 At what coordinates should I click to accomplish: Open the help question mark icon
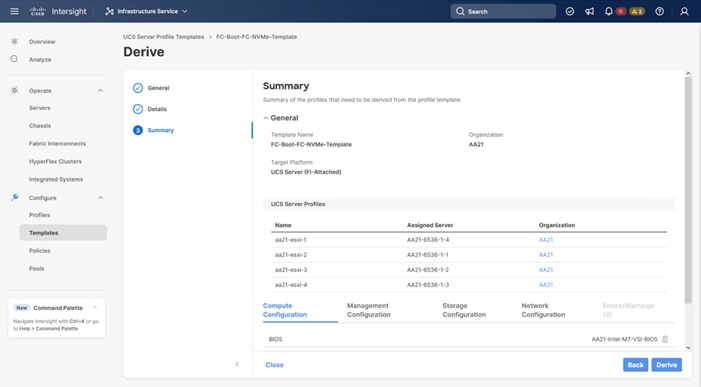coord(659,11)
